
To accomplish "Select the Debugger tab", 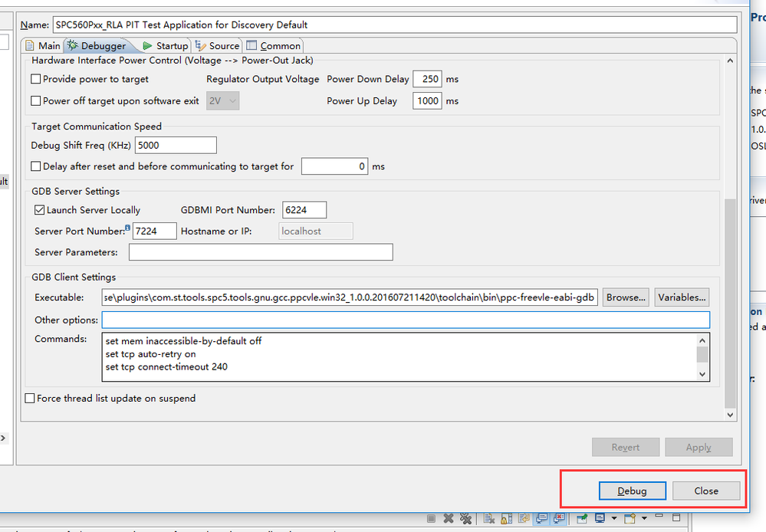I will 97,45.
